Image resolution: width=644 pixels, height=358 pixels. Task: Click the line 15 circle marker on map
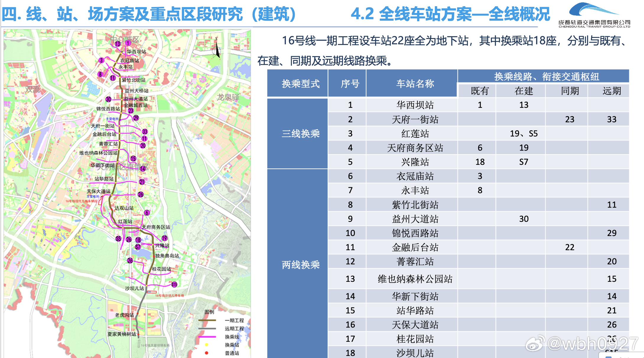134,159
